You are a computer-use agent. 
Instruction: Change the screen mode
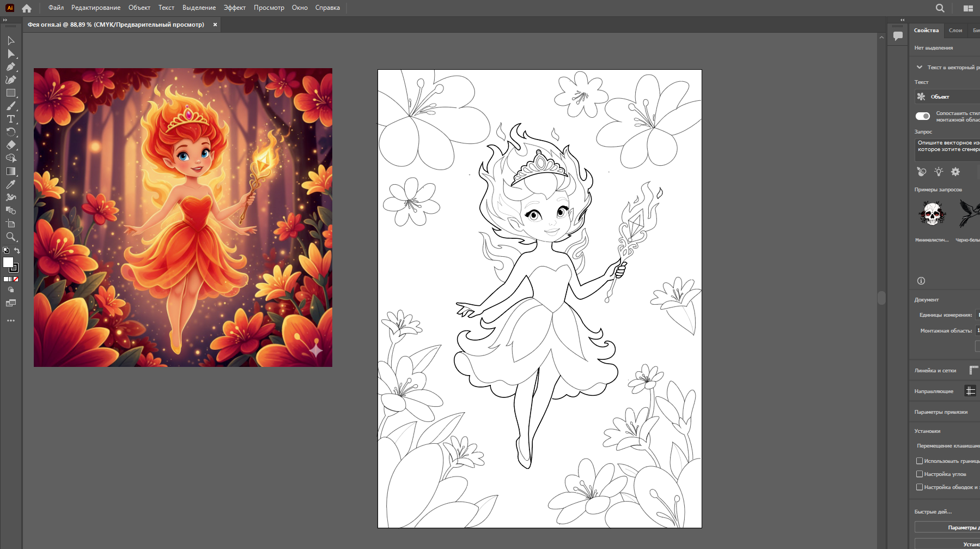11,303
